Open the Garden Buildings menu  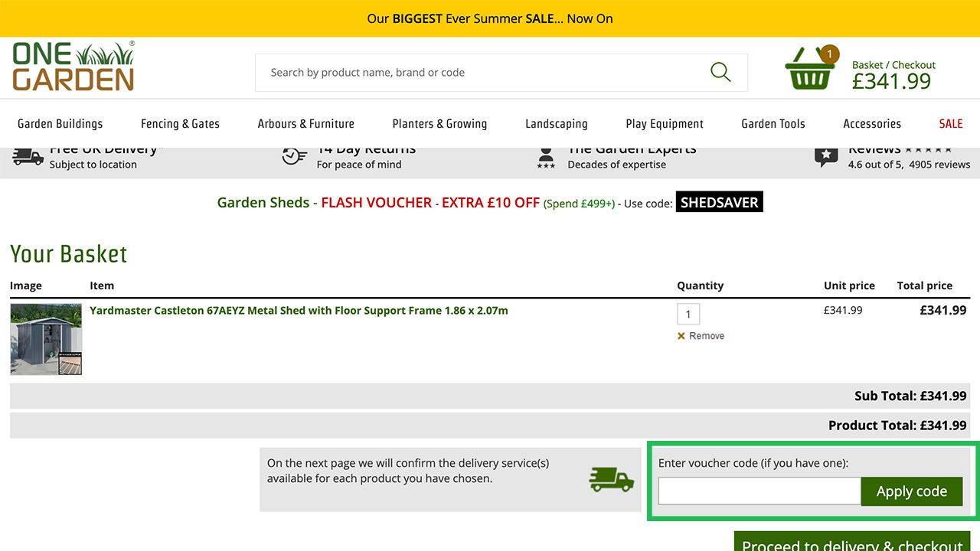pyautogui.click(x=60, y=123)
